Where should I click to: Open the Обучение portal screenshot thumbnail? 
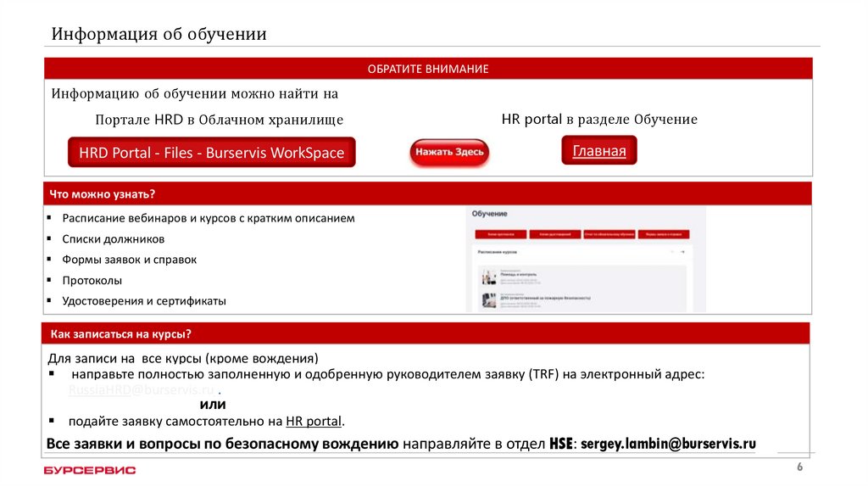(x=586, y=260)
